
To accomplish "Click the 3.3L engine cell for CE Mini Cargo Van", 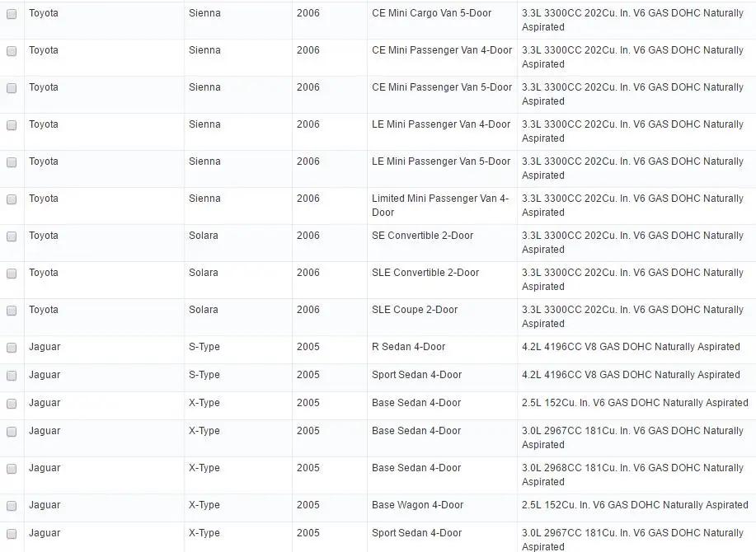I will (636, 21).
